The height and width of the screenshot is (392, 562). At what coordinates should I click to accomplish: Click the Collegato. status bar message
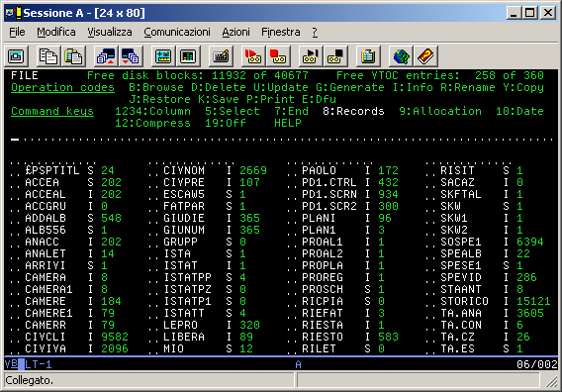pyautogui.click(x=30, y=380)
